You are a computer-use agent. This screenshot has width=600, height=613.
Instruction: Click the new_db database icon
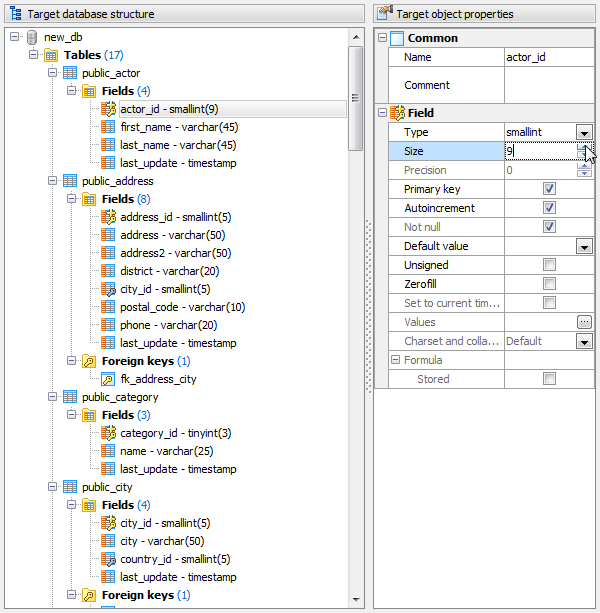(32, 37)
